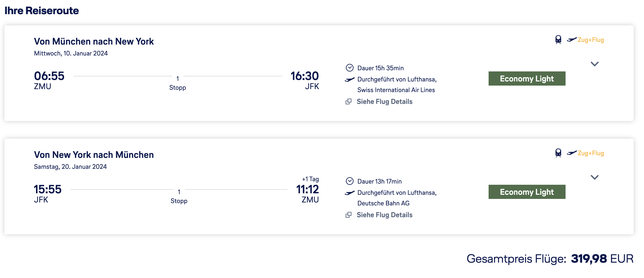Screen dimensions: 644x278
Task: Click the clock icon beside Dauer 13h 17min
Action: pos(349,181)
